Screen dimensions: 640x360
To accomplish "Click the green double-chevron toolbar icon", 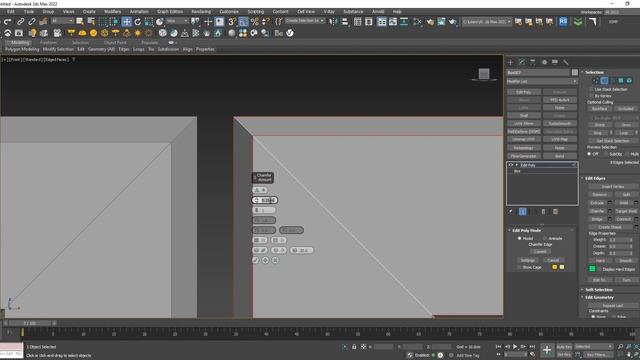I will [578, 22].
